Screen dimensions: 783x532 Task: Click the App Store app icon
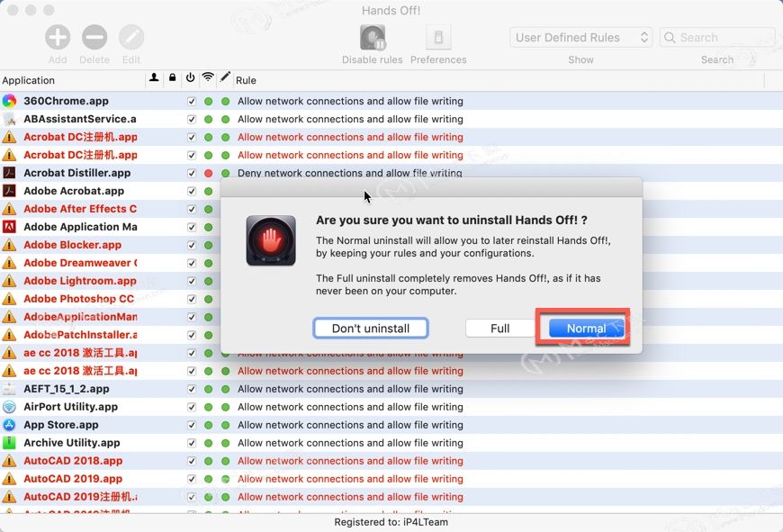tap(9, 425)
